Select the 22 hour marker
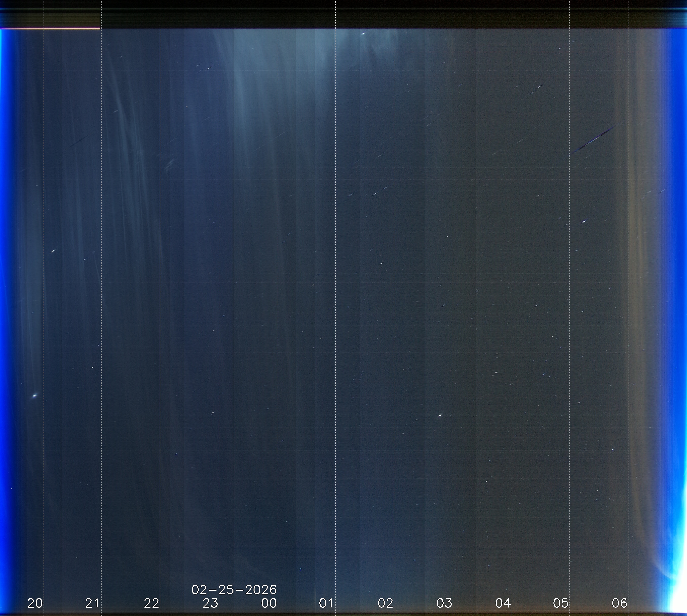Viewport: 687px width, 616px height. [151, 603]
